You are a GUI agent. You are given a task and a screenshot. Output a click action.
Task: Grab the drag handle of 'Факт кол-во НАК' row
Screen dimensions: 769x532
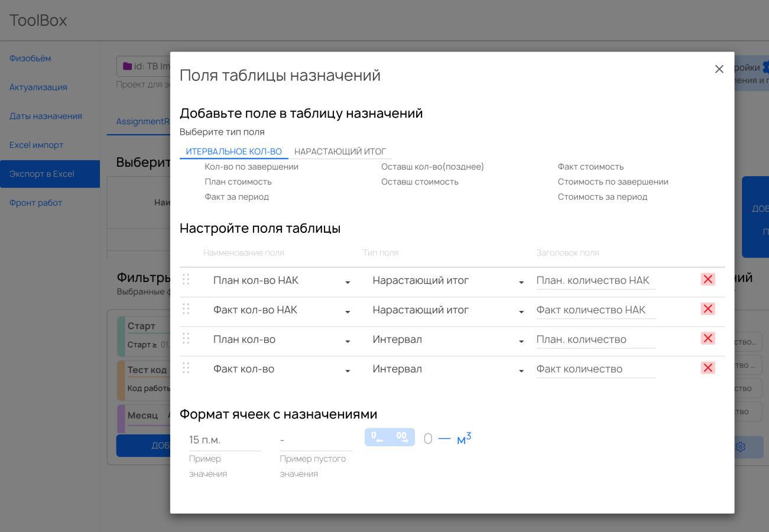[x=186, y=309]
